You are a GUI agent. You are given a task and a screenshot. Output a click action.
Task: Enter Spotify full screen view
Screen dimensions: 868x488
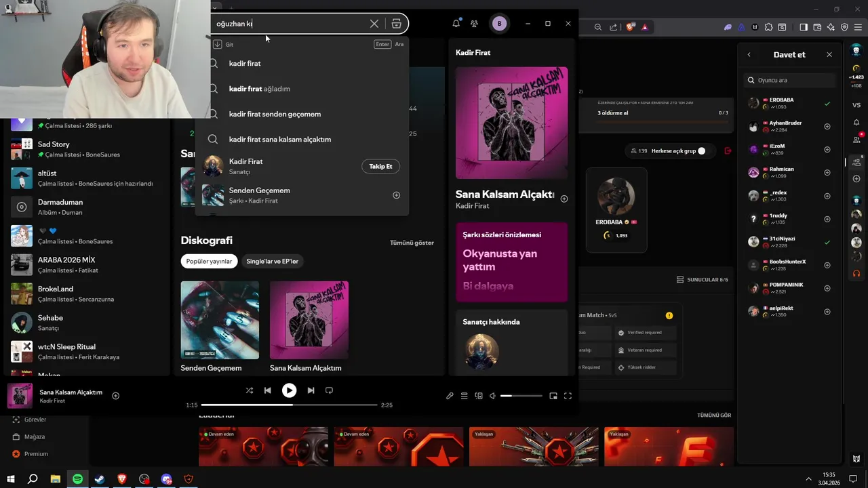pos(568,396)
